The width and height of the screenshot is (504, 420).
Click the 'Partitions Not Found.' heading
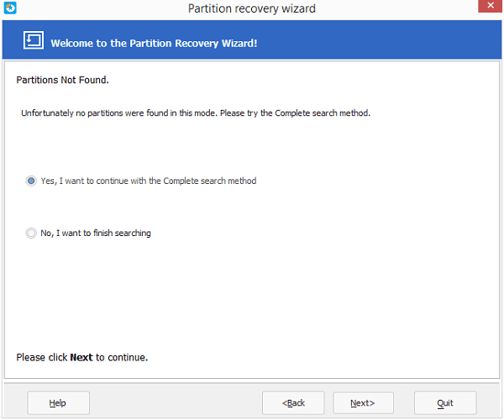click(x=63, y=80)
